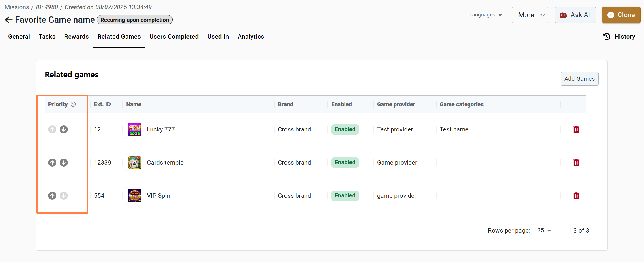Click the Priority help question mark icon
This screenshot has width=644, height=262.
pos(73,104)
